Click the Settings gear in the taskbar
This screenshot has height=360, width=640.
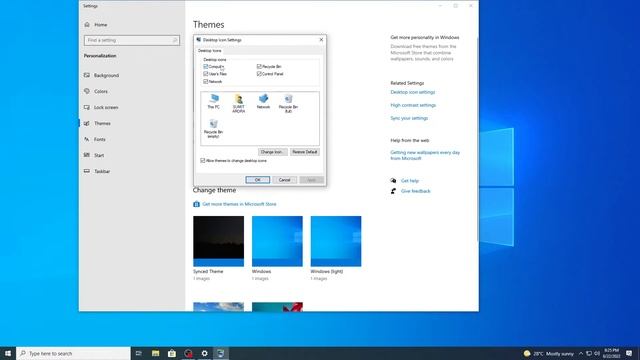(204, 353)
